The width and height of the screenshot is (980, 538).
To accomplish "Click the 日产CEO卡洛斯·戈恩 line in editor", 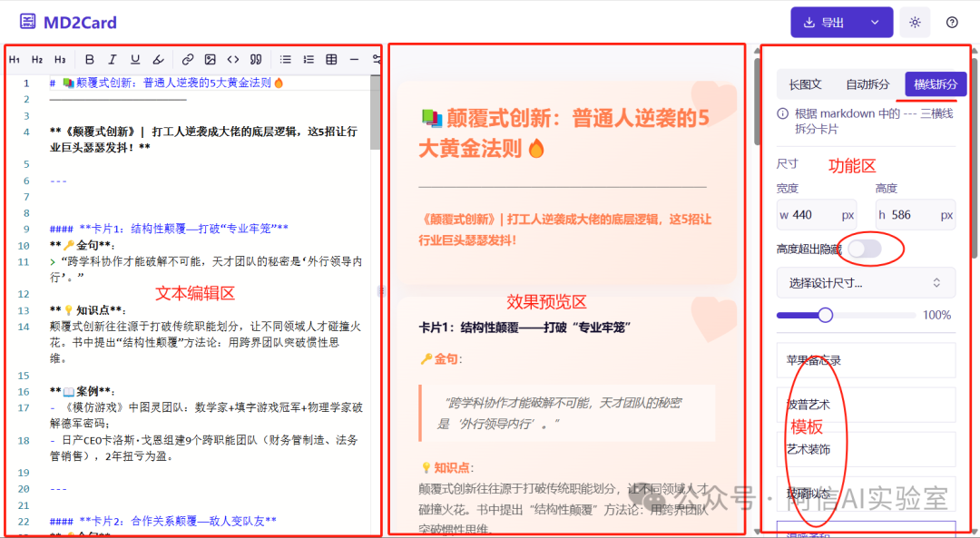I will [204, 449].
